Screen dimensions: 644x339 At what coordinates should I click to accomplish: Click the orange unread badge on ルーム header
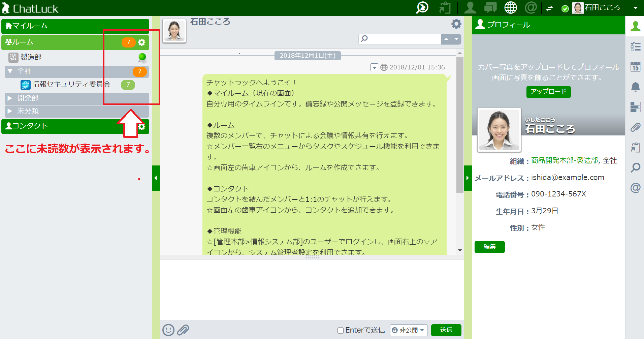[128, 42]
